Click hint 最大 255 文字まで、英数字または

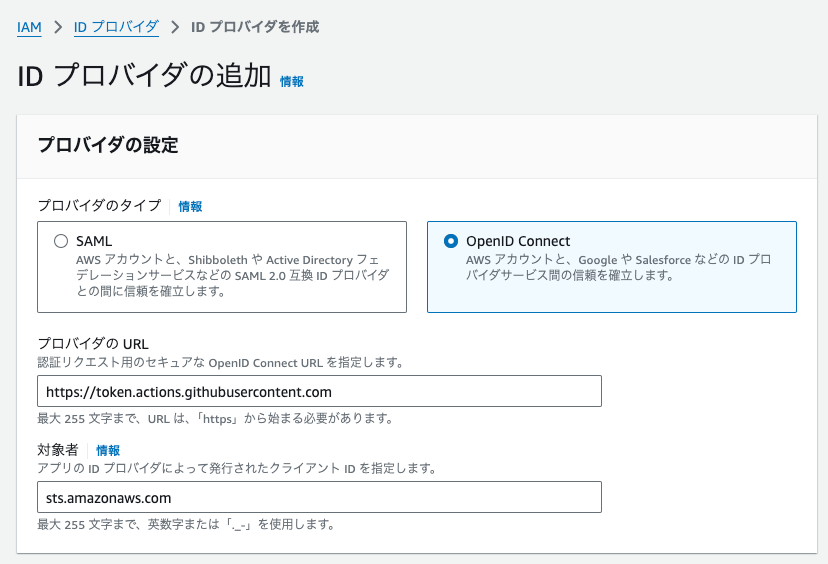point(186,524)
